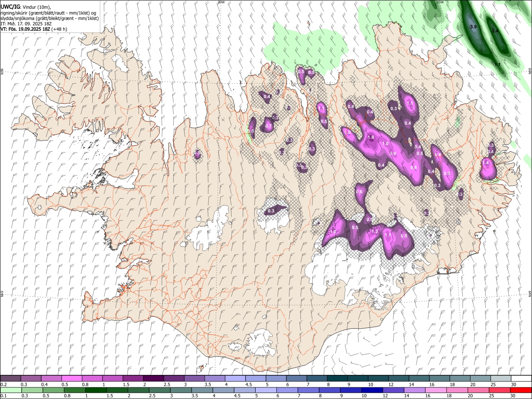This screenshot has height=399, width=532.
Task: Pick the dark plum swatch between 0.2 and 0.3
Action: pyautogui.click(x=11, y=378)
